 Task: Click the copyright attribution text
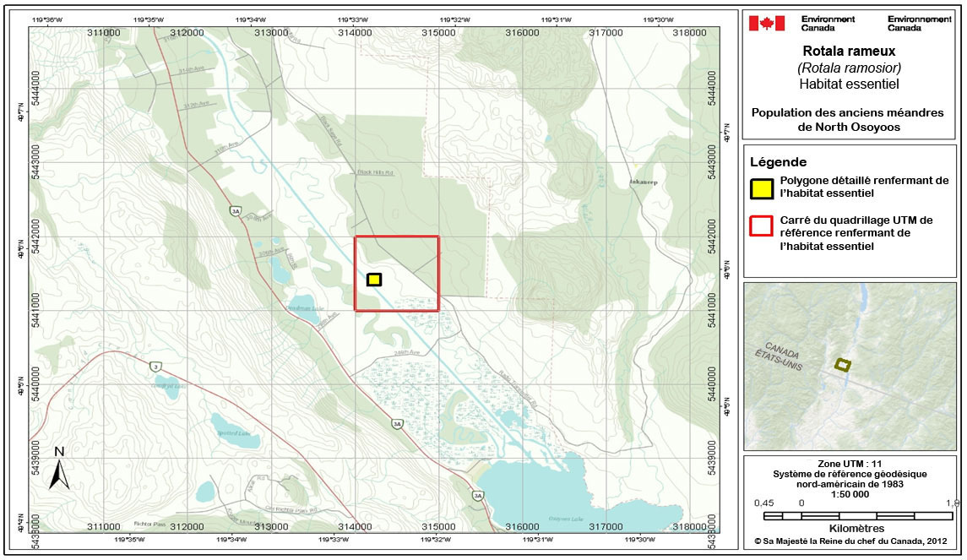click(851, 541)
